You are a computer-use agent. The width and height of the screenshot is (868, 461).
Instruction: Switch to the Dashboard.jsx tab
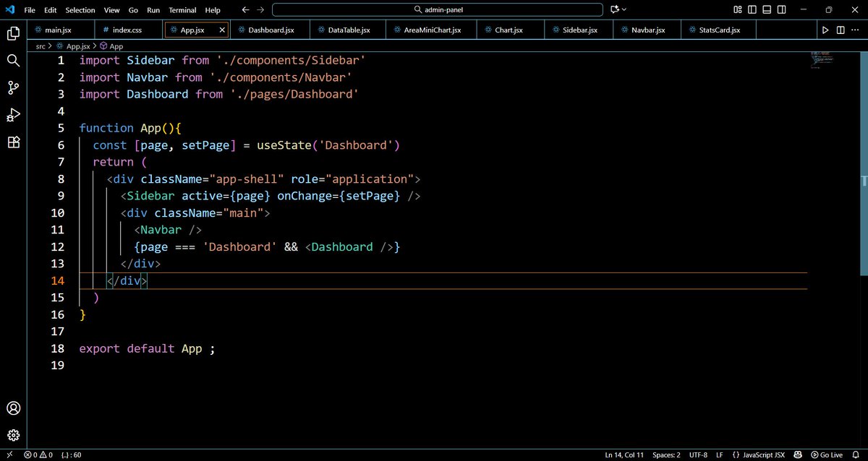point(271,30)
